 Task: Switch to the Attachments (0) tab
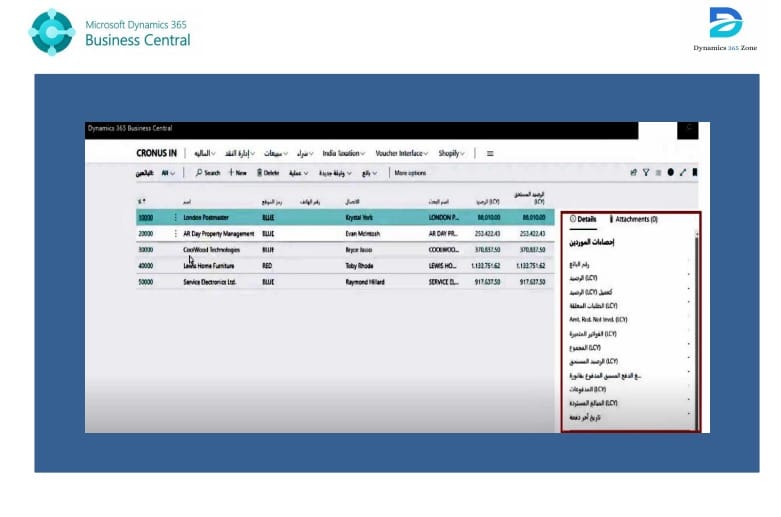pyautogui.click(x=634, y=219)
